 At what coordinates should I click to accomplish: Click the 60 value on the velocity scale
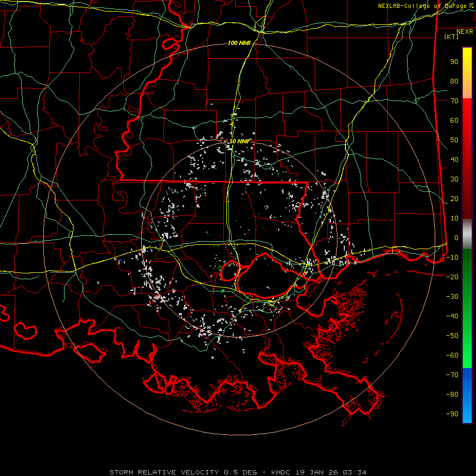[454, 120]
